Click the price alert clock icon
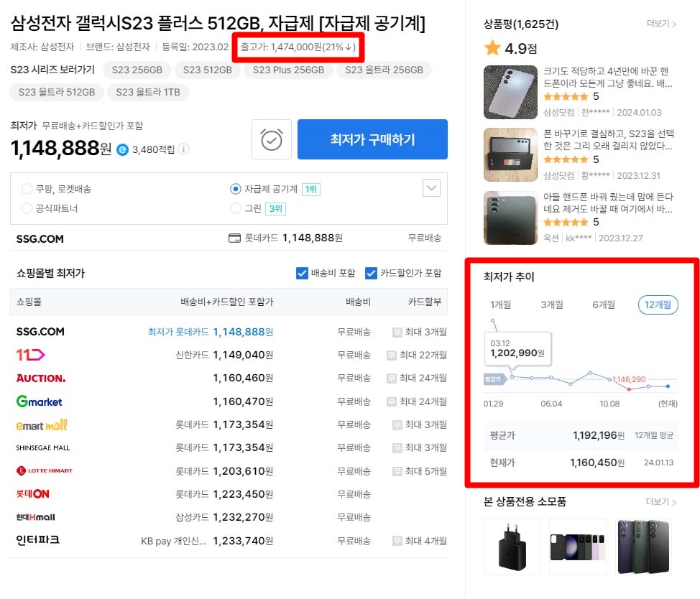The image size is (700, 599). 272,139
